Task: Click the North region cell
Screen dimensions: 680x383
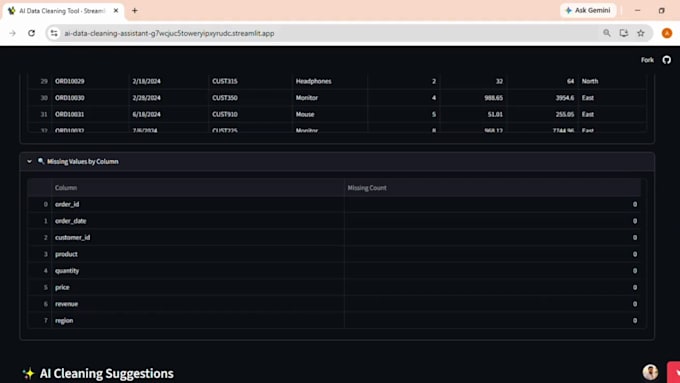Action: coord(612,81)
